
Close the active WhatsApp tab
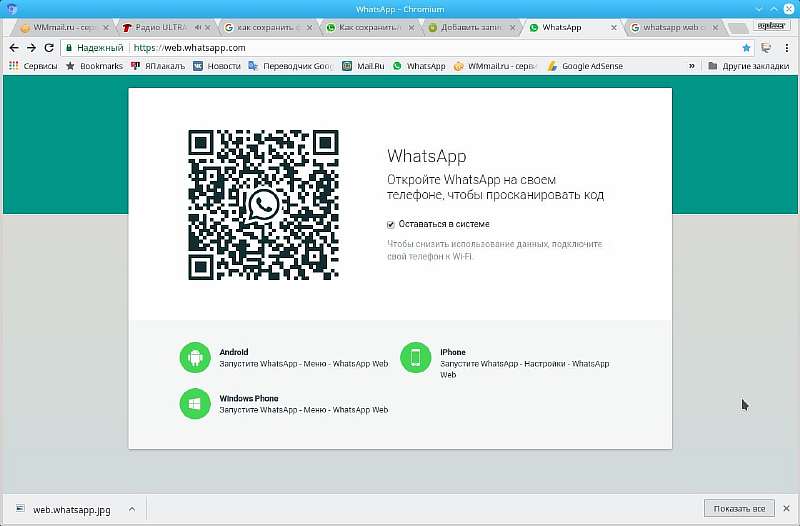(614, 28)
